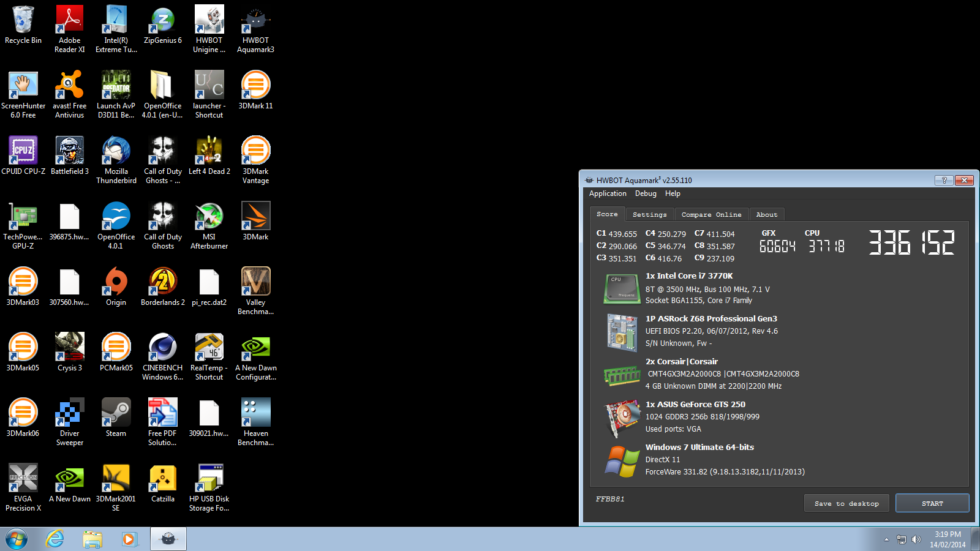980x551 pixels.
Task: Open Windows Explorer from the taskbar
Action: click(x=92, y=539)
